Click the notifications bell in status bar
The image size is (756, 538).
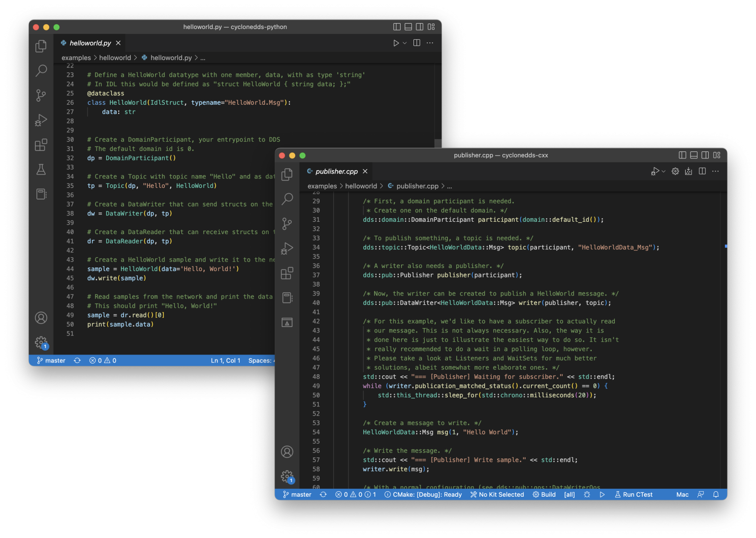click(716, 495)
